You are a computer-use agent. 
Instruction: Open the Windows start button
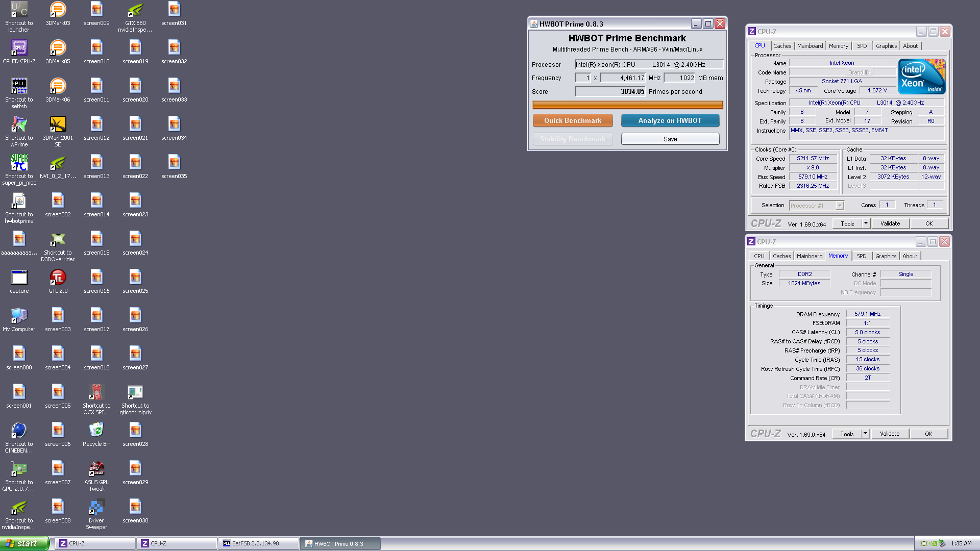pos(24,543)
